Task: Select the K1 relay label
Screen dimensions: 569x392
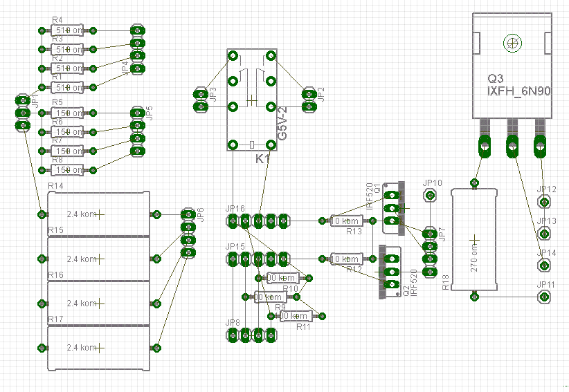Action: click(263, 159)
